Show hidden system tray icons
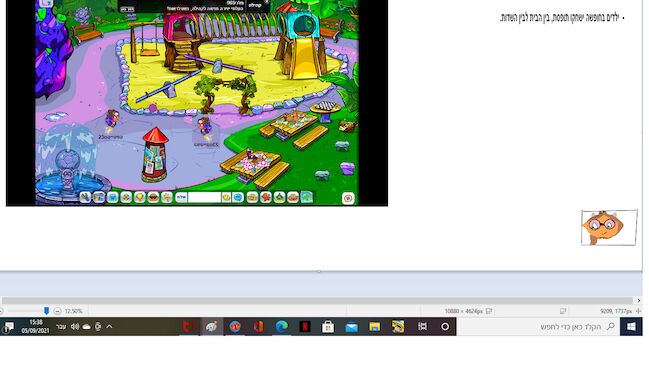 109,327
